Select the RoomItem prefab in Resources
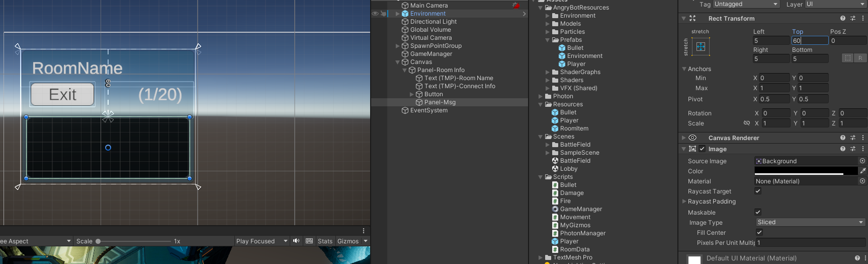The image size is (868, 264). (x=570, y=128)
